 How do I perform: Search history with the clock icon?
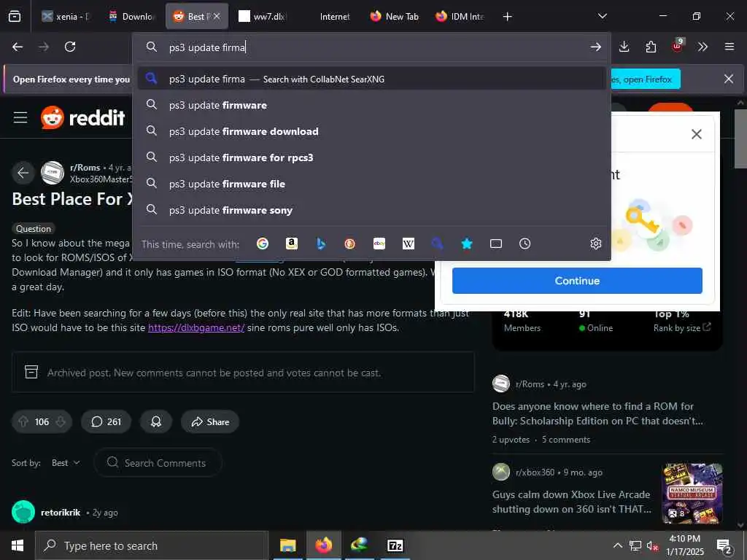[x=525, y=244]
